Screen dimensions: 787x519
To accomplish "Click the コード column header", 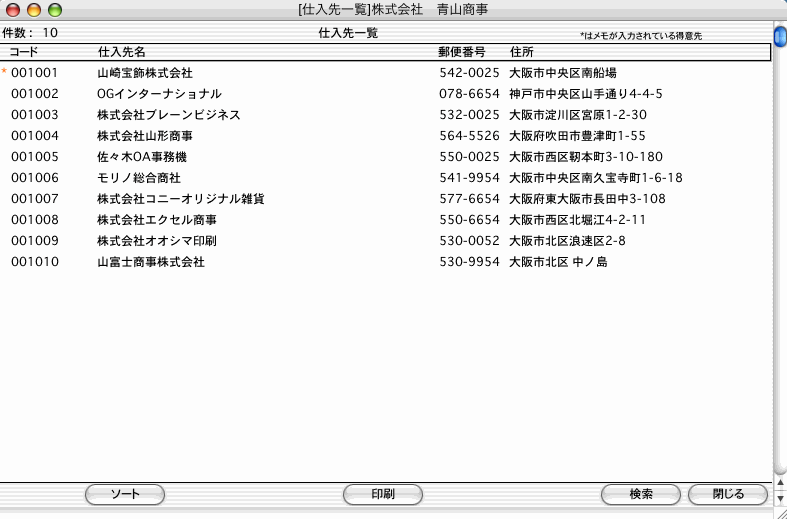I will click(x=24, y=51).
